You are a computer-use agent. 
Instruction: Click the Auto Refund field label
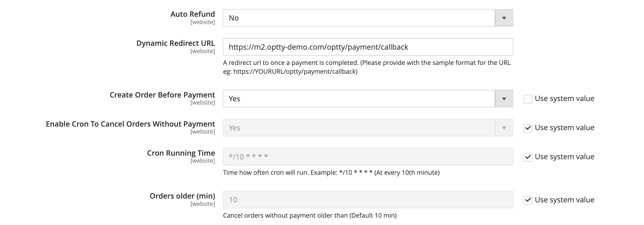pos(192,14)
